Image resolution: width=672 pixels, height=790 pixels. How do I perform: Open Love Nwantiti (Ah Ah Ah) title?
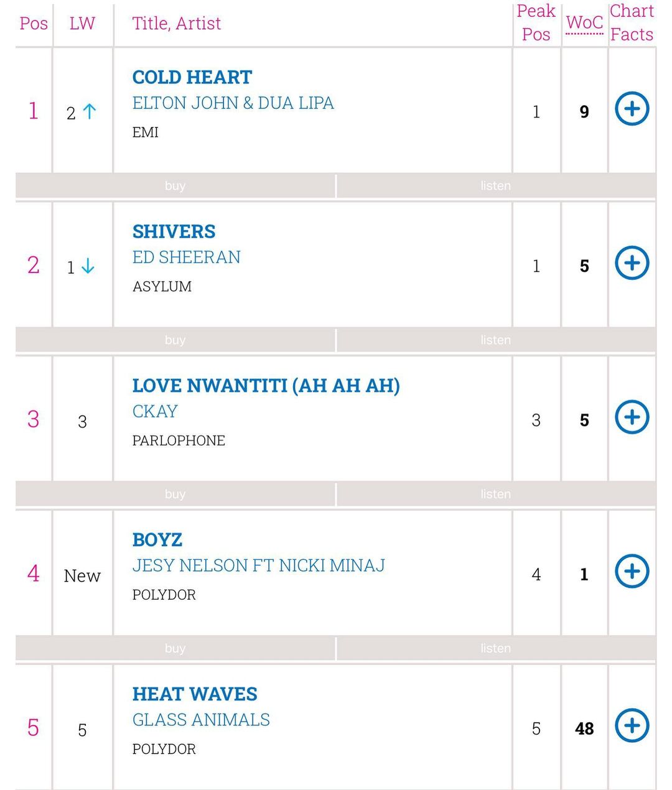pyautogui.click(x=266, y=386)
